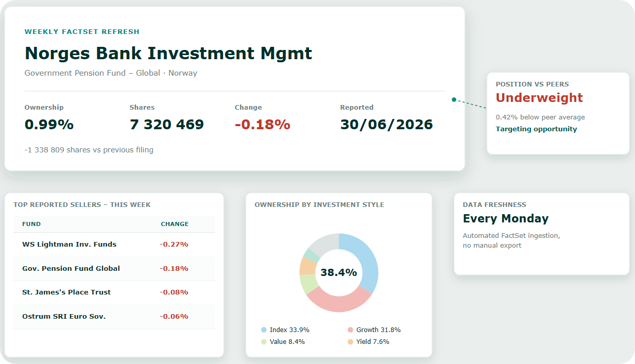Click the 0.99% ownership value
The image size is (635, 364).
tap(49, 125)
